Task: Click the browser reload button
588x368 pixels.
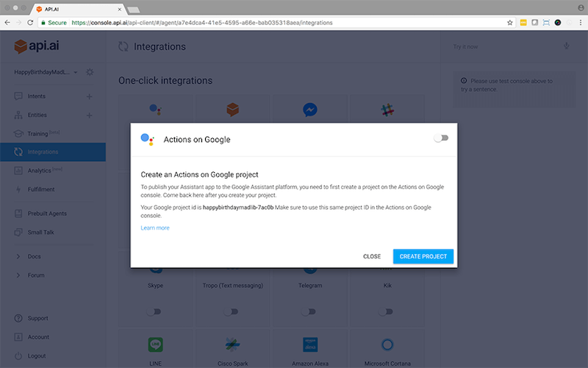Action: coord(30,23)
